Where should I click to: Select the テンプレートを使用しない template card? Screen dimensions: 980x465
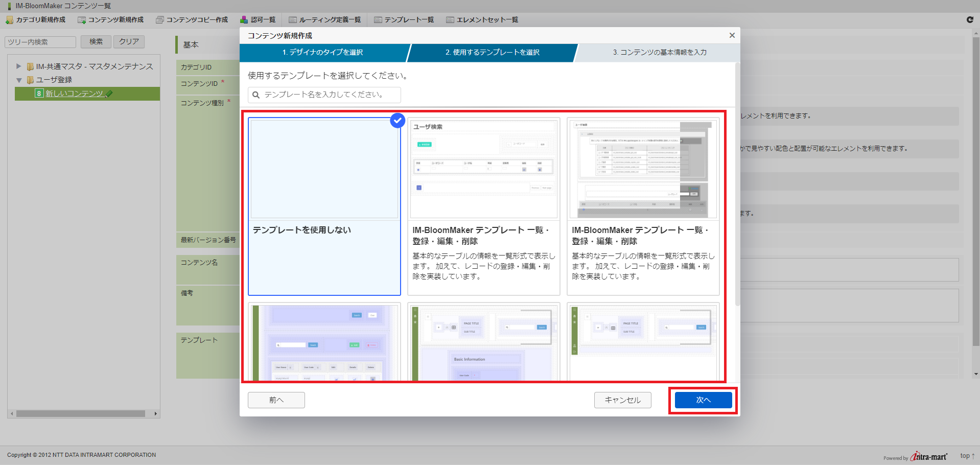tap(324, 206)
